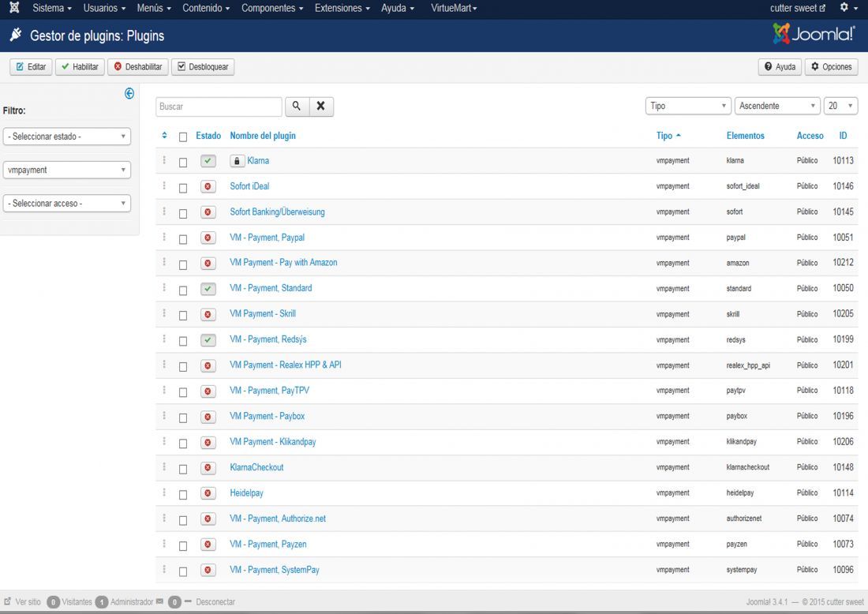Disable the Klarna plugin via its status icon
The height and width of the screenshot is (614, 868).
(208, 161)
